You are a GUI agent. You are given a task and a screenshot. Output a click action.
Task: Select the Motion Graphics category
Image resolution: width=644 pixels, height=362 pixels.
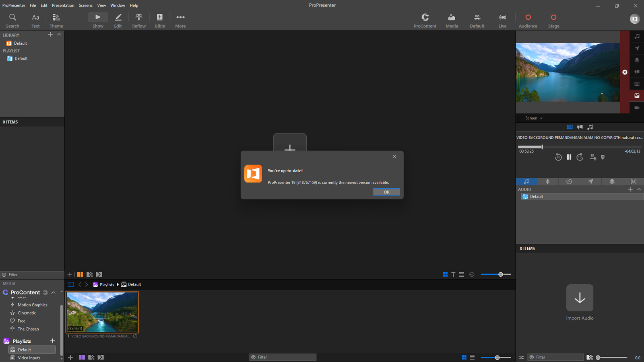click(x=32, y=305)
